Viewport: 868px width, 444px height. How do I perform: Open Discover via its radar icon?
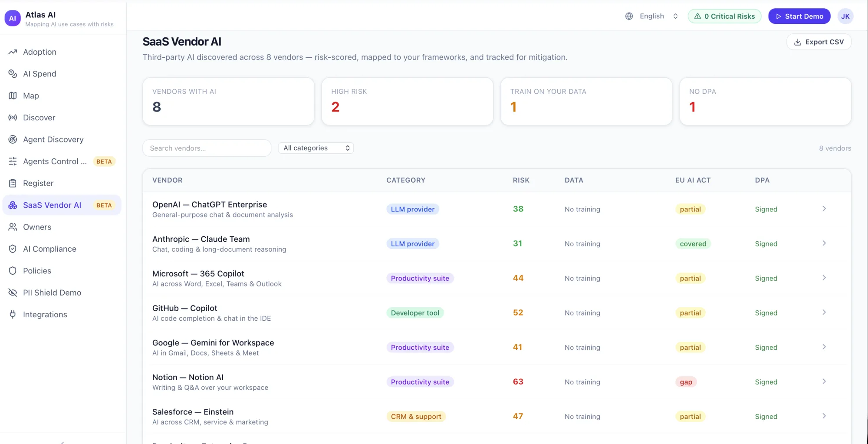click(13, 118)
